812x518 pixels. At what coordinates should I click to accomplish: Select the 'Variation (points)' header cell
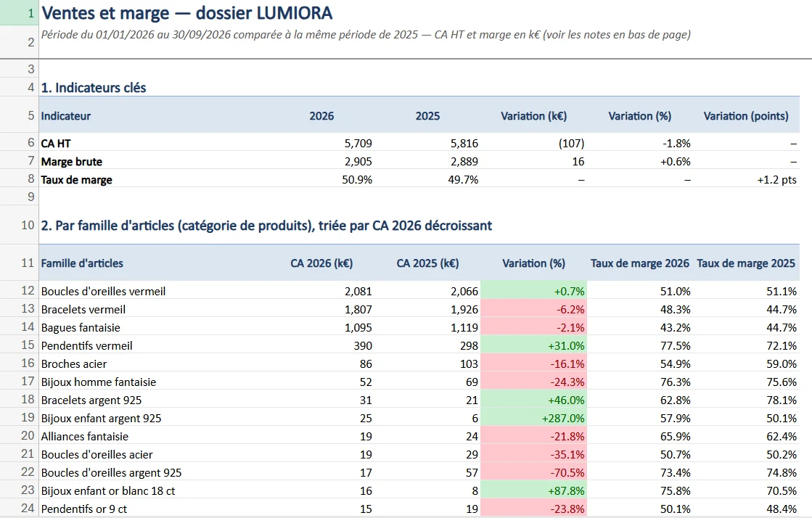pyautogui.click(x=746, y=115)
